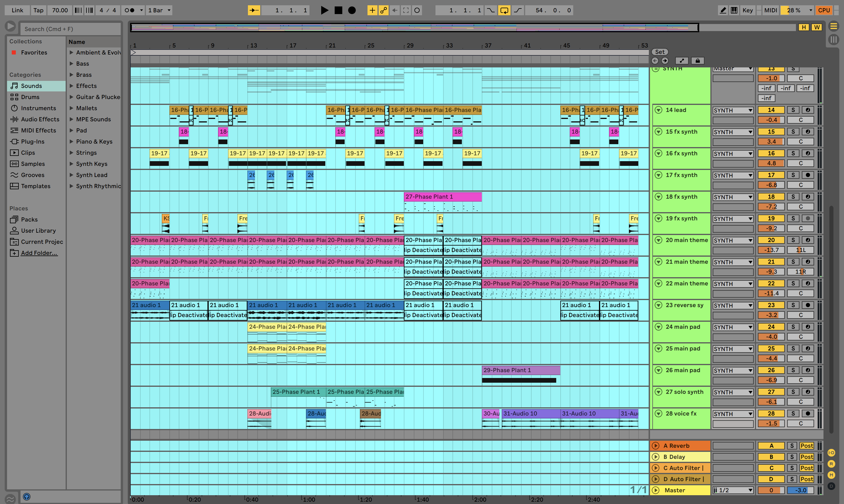
Task: Toggle Automation Mode button beside locator arrows
Action: point(682,61)
